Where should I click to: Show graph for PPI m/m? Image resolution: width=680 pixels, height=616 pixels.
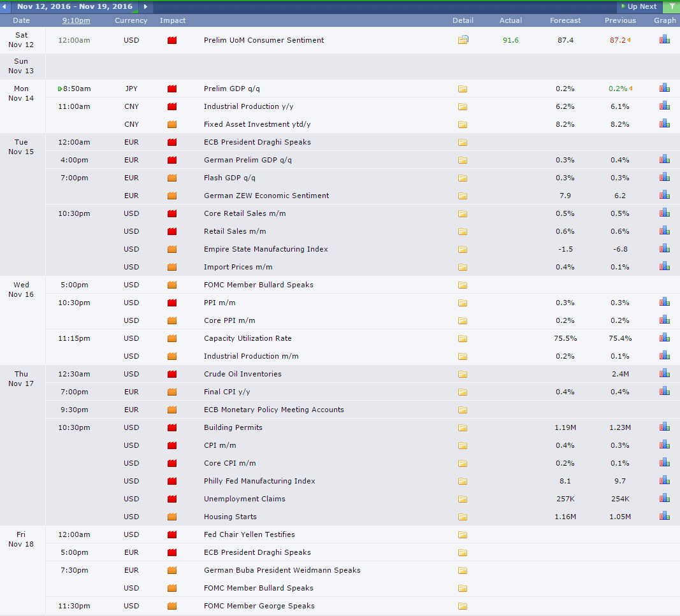[x=665, y=302]
